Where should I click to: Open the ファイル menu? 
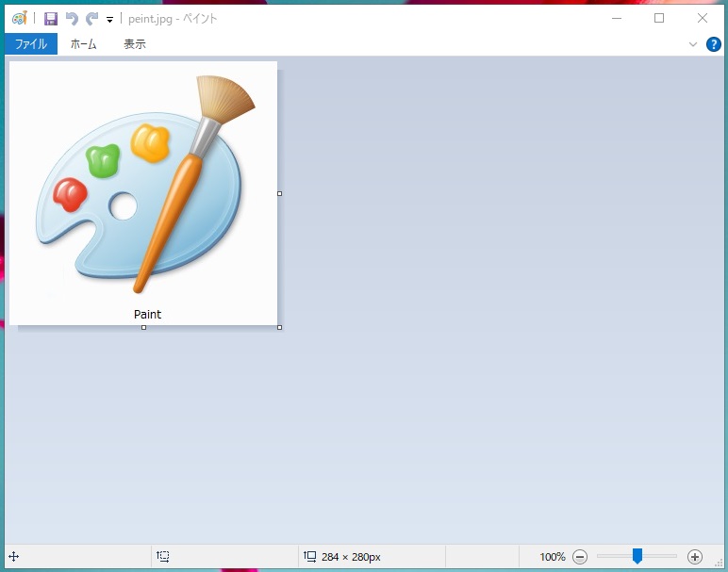31,44
